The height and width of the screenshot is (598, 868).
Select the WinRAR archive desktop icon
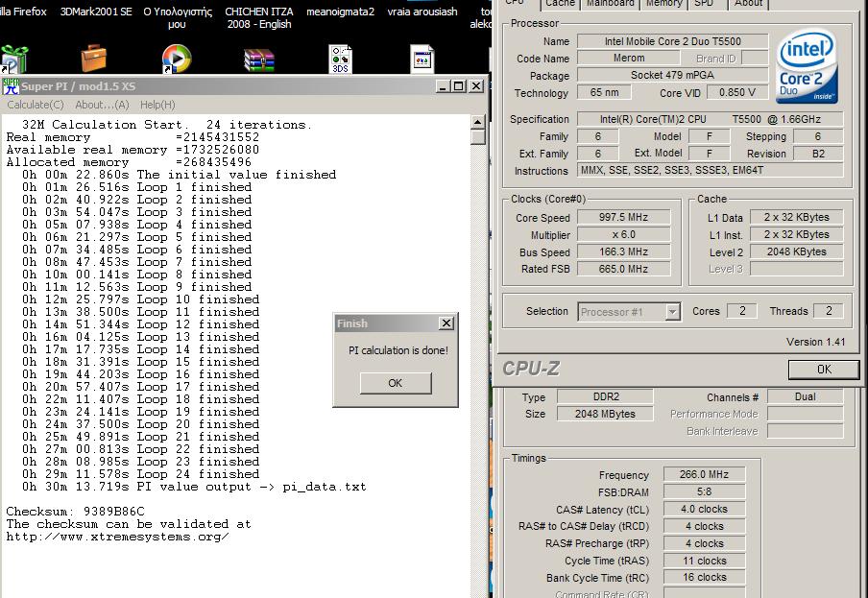click(x=258, y=60)
